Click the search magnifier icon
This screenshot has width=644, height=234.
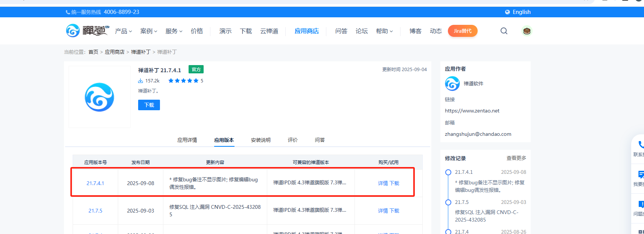point(504,31)
